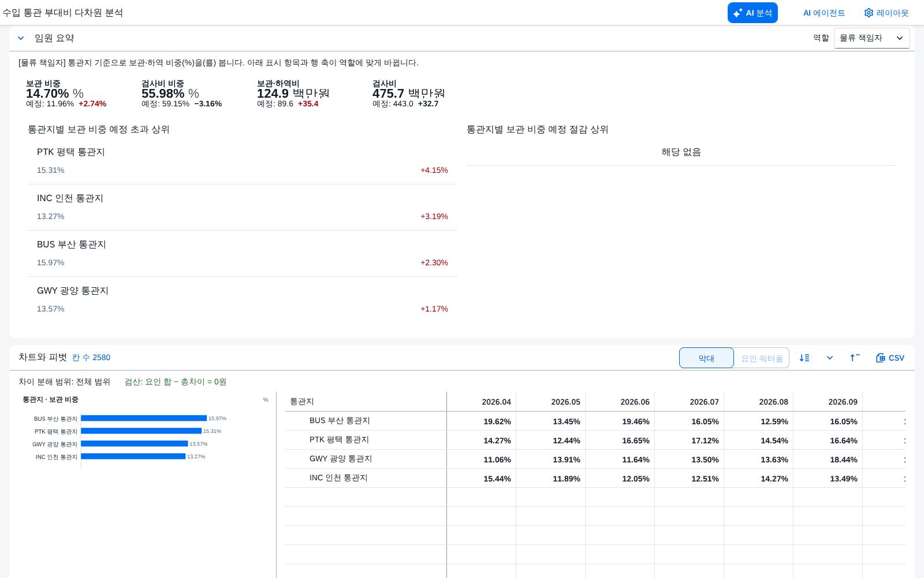Click the 보관 비중 14.70% KPI

(x=66, y=94)
